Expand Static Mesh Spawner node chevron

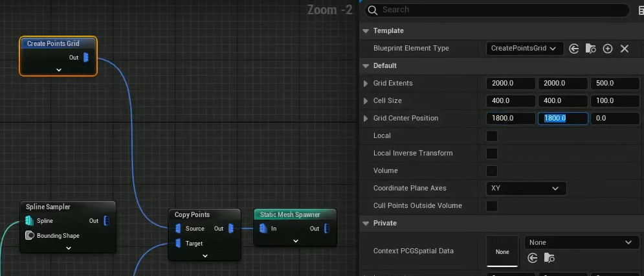(x=296, y=241)
